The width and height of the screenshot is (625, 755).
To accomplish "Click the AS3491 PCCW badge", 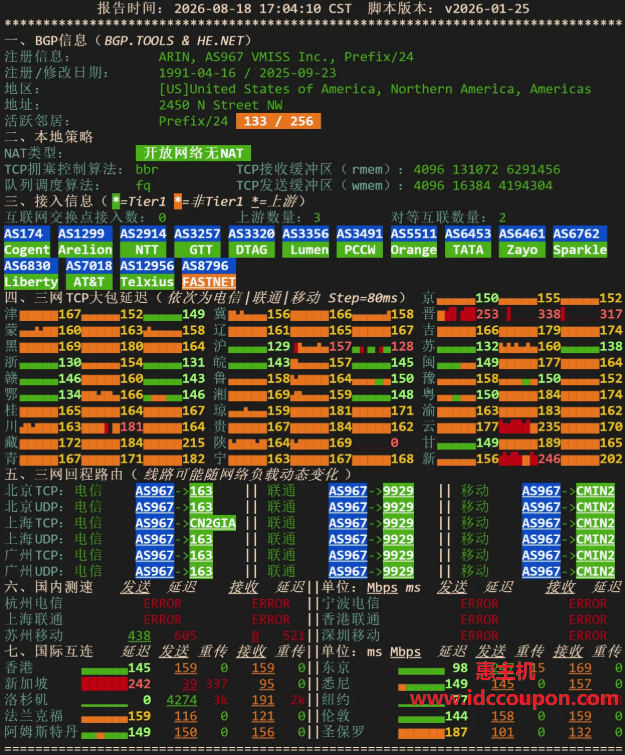I will point(360,242).
